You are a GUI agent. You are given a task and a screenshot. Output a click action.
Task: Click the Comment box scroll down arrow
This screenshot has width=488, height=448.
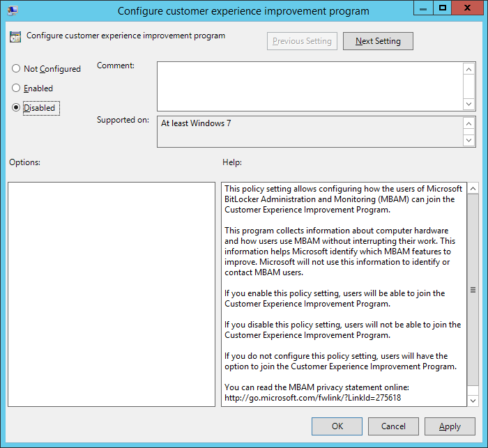coord(468,104)
